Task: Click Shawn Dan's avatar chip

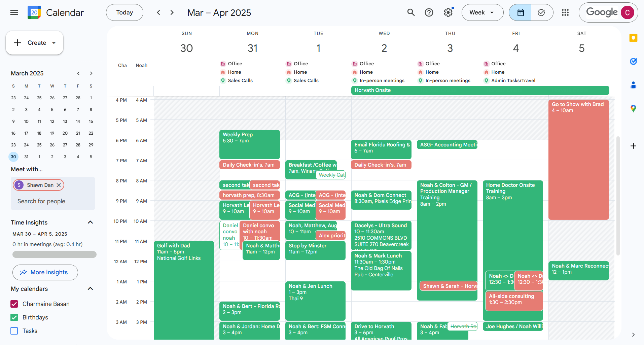Action: tap(19, 185)
